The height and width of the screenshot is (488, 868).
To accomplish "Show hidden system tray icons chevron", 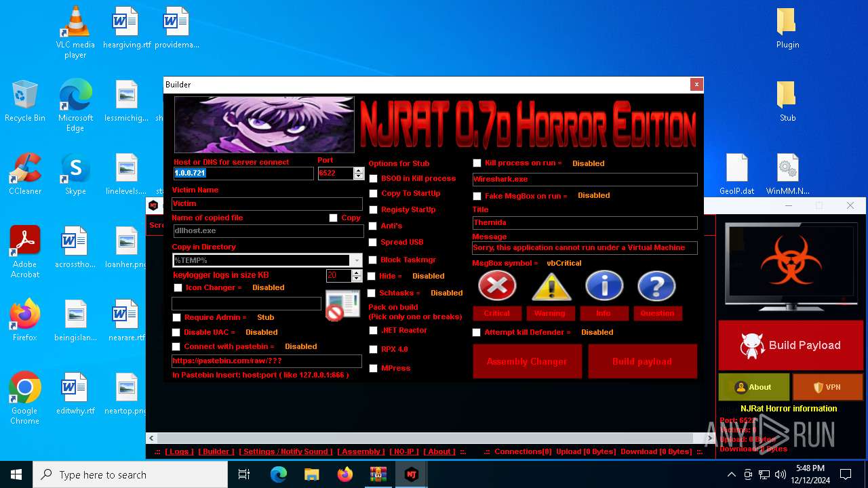I will coord(731,474).
